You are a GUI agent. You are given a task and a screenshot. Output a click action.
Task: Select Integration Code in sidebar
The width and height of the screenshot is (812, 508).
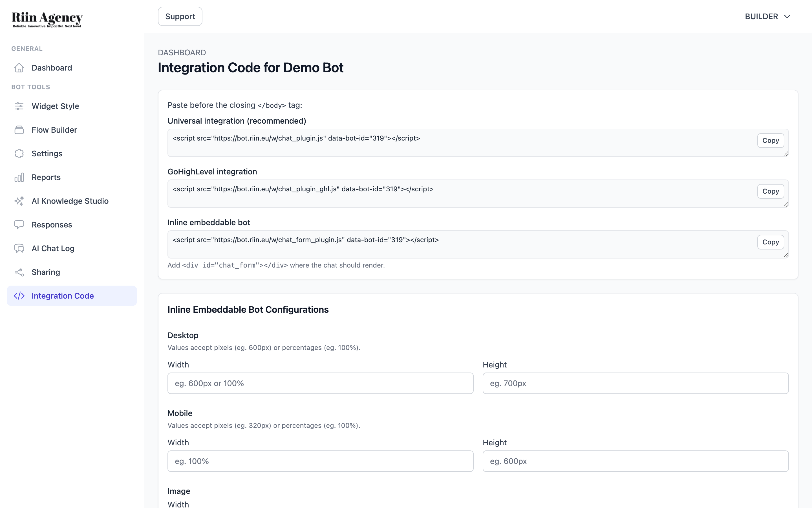click(72, 296)
